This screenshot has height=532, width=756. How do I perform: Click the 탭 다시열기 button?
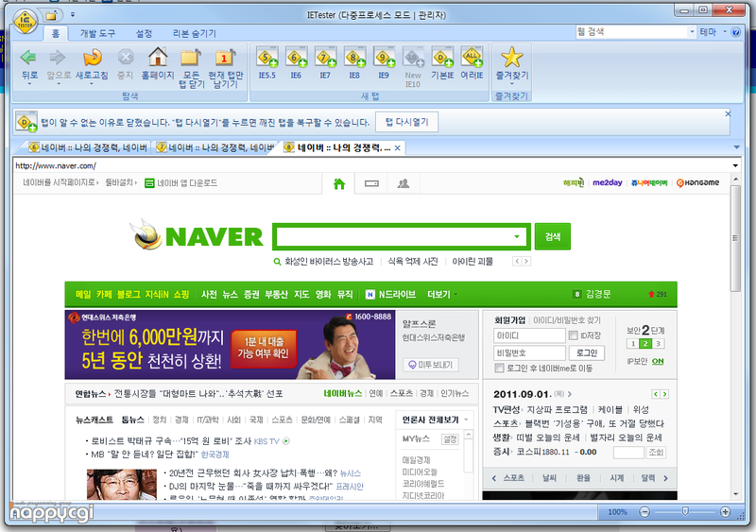click(407, 122)
